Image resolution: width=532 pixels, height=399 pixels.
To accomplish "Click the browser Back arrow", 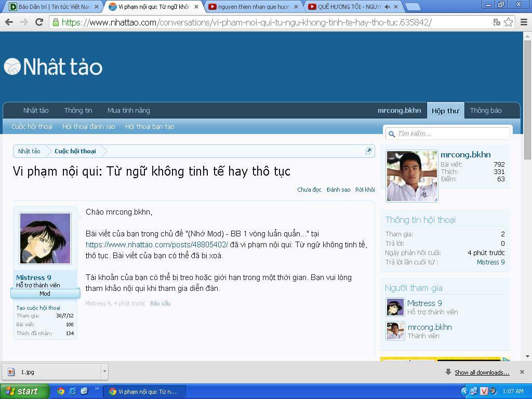I will click(9, 22).
